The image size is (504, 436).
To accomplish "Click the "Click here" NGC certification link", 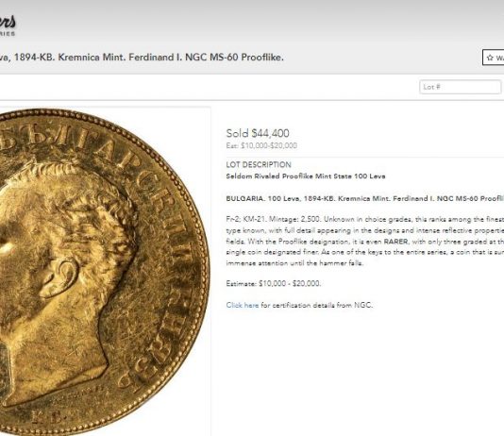I will (x=243, y=305).
